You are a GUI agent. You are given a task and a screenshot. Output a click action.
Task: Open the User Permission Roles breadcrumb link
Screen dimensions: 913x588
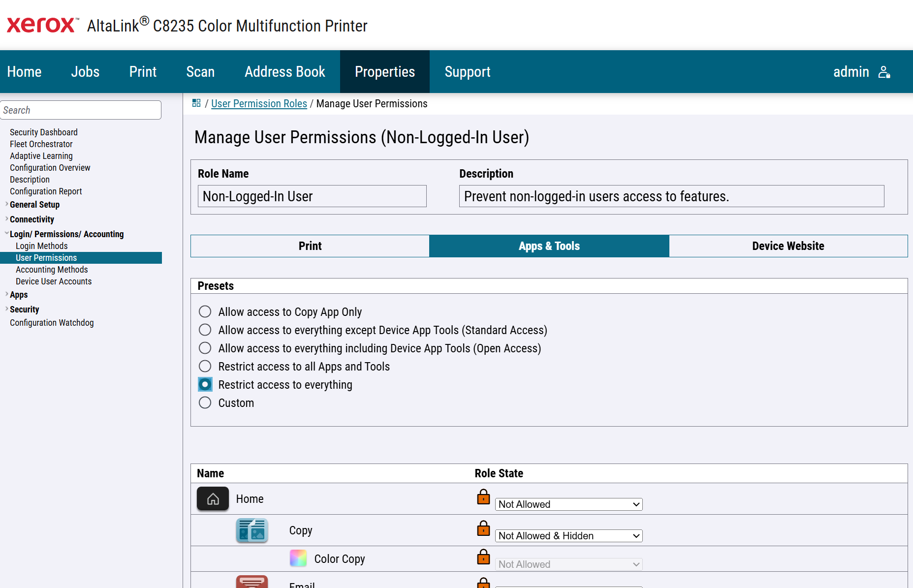pyautogui.click(x=259, y=103)
